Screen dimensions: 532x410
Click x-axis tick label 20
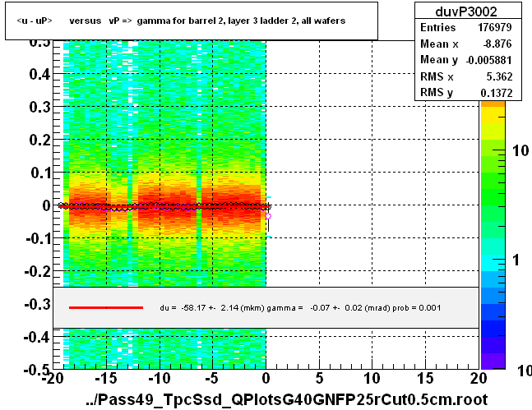[x=479, y=378]
